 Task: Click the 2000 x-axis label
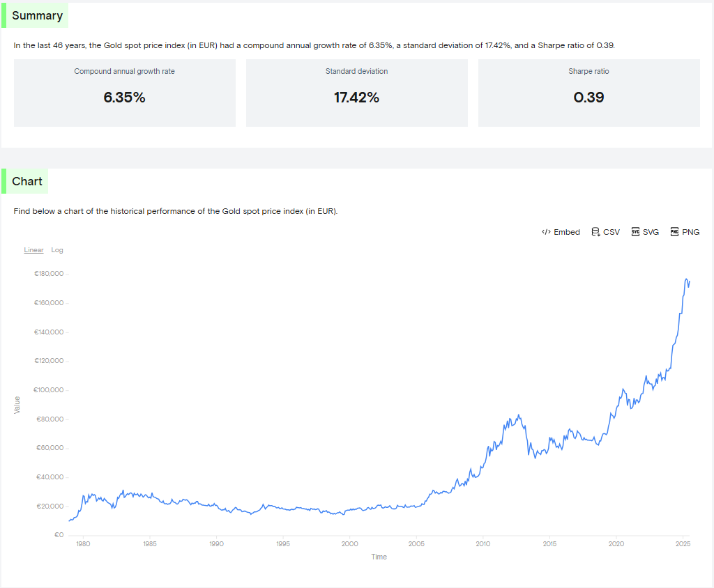click(349, 543)
